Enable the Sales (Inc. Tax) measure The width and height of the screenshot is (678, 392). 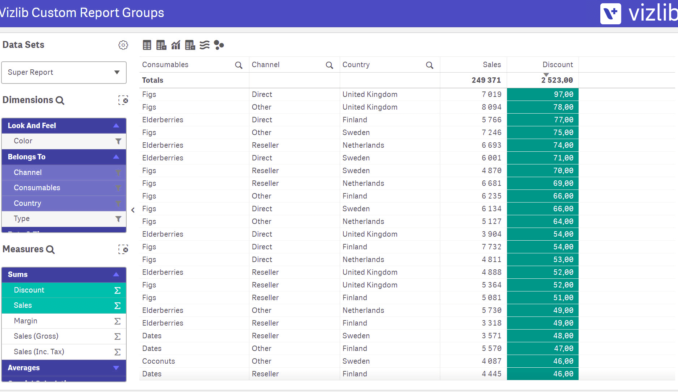click(x=64, y=352)
